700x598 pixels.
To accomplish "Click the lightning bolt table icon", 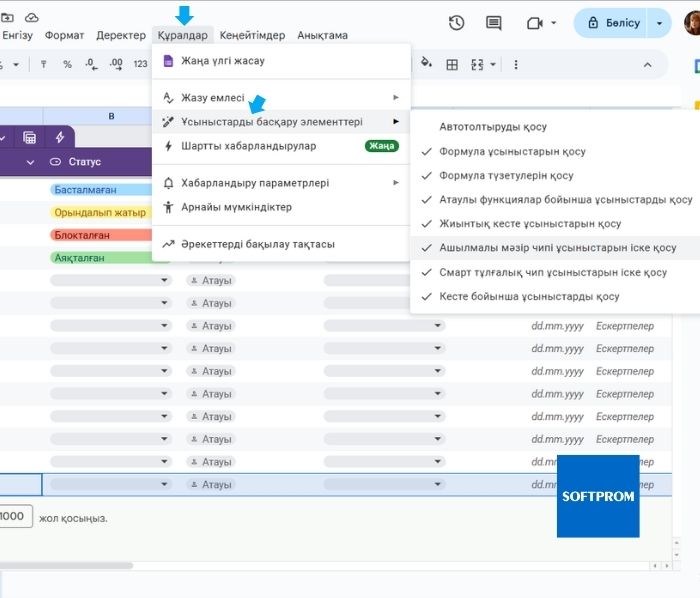I will [60, 137].
